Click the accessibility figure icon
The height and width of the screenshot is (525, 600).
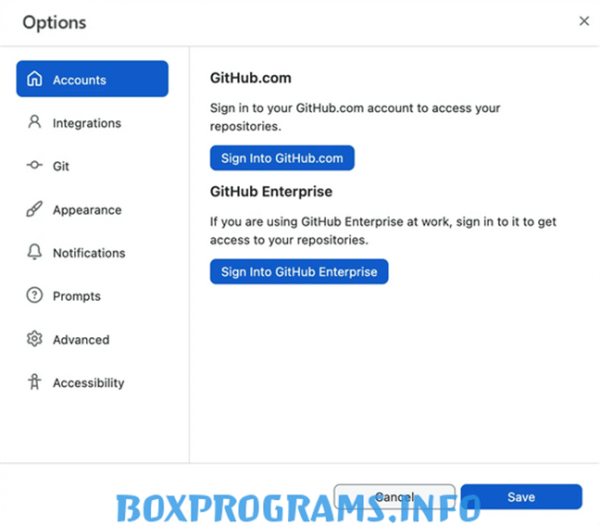[34, 382]
